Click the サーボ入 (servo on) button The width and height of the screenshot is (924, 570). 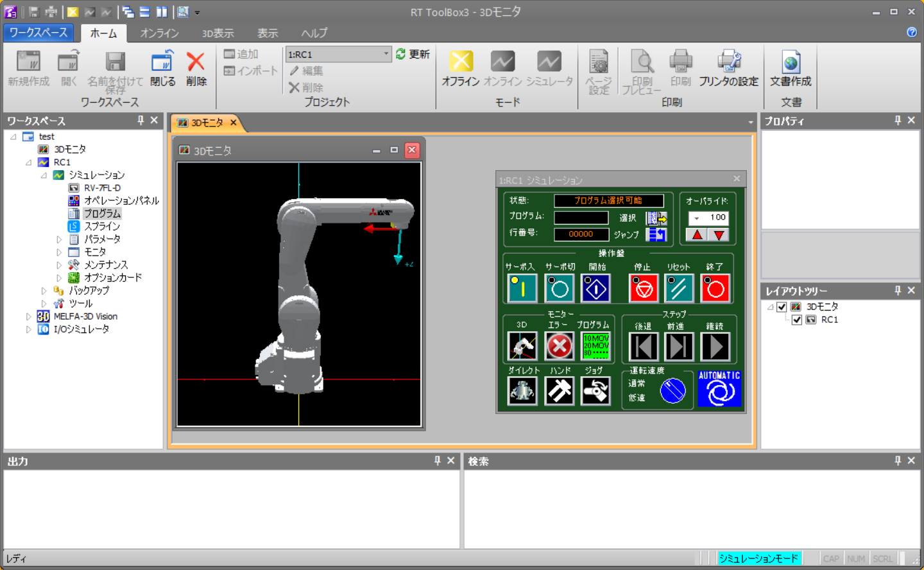click(x=522, y=288)
